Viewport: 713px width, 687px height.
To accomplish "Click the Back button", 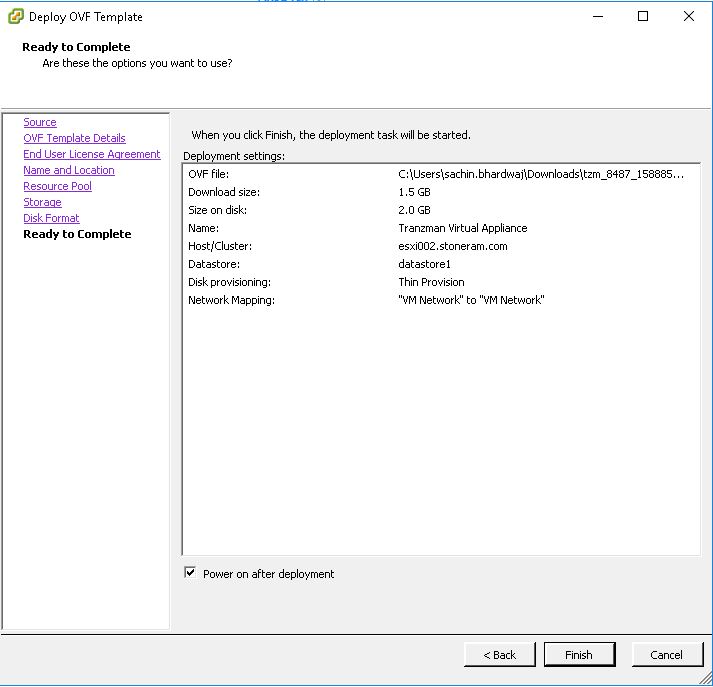I will click(x=499, y=655).
